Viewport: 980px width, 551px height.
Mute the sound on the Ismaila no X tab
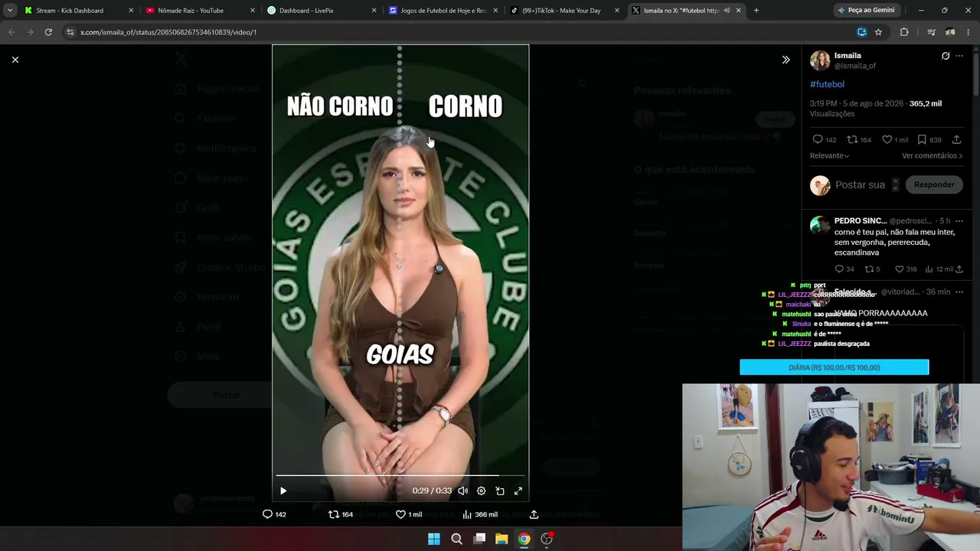[727, 11]
